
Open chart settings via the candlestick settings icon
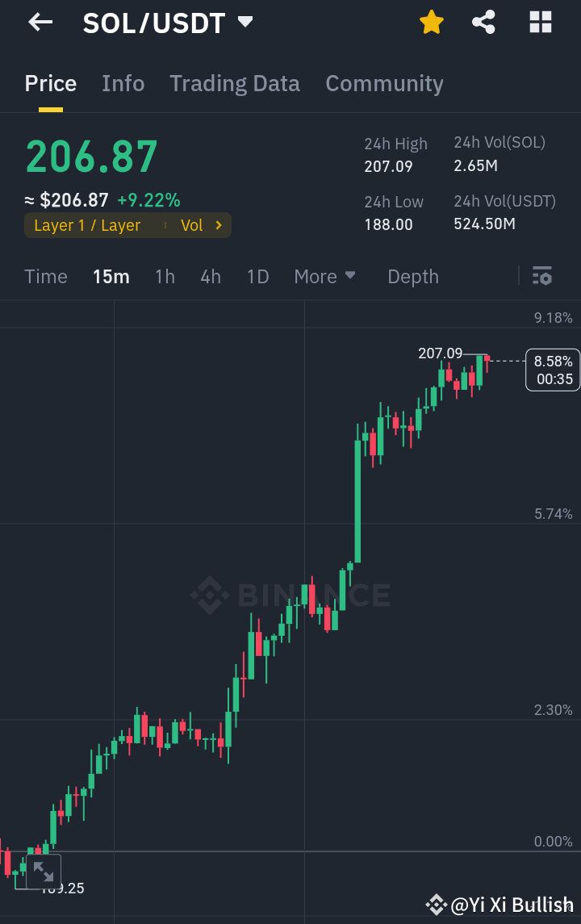tap(541, 276)
